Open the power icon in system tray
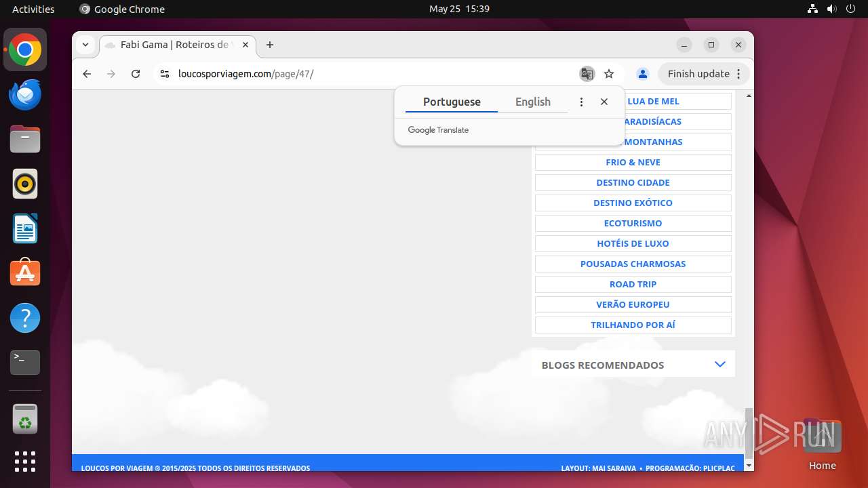This screenshot has height=488, width=868. pyautogui.click(x=851, y=9)
